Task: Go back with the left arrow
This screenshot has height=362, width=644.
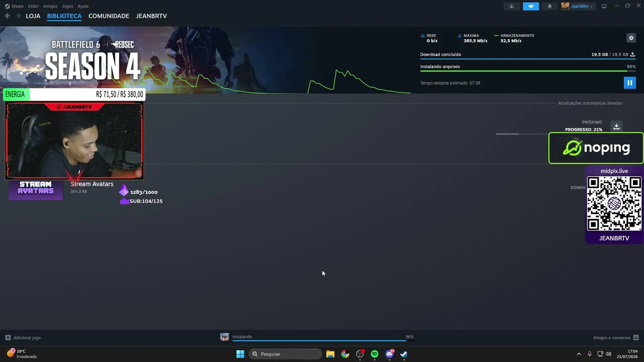Action: (x=8, y=16)
